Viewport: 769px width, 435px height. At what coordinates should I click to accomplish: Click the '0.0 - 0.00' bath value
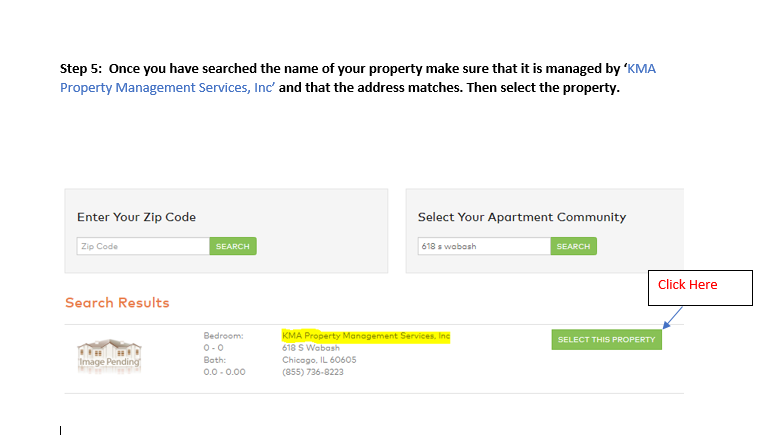point(224,372)
